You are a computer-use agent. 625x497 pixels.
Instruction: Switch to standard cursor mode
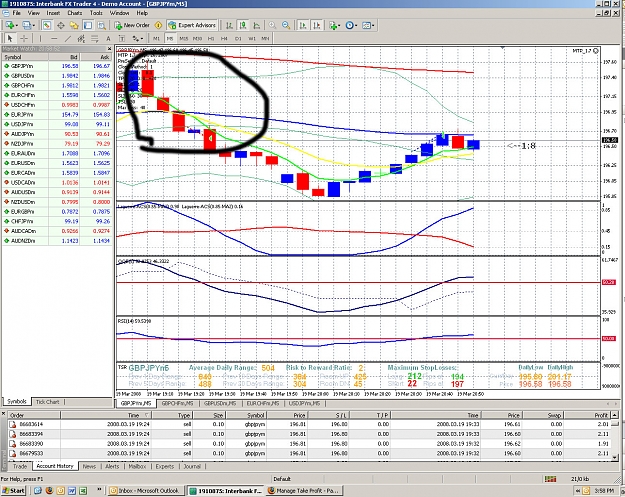(x=10, y=39)
